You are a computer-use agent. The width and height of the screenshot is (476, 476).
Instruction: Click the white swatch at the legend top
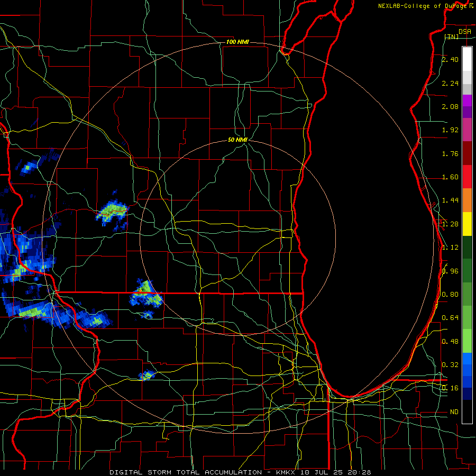click(467, 59)
